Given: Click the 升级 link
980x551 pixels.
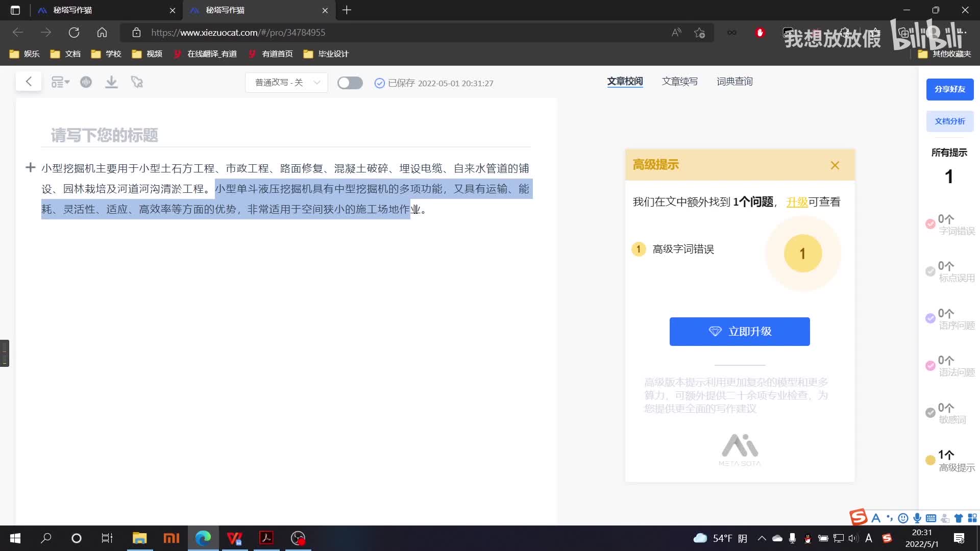Looking at the screenshot, I should 797,202.
